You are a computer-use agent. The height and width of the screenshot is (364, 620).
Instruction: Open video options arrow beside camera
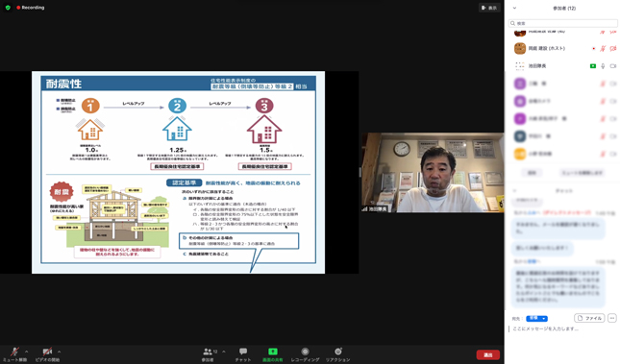pyautogui.click(x=59, y=352)
